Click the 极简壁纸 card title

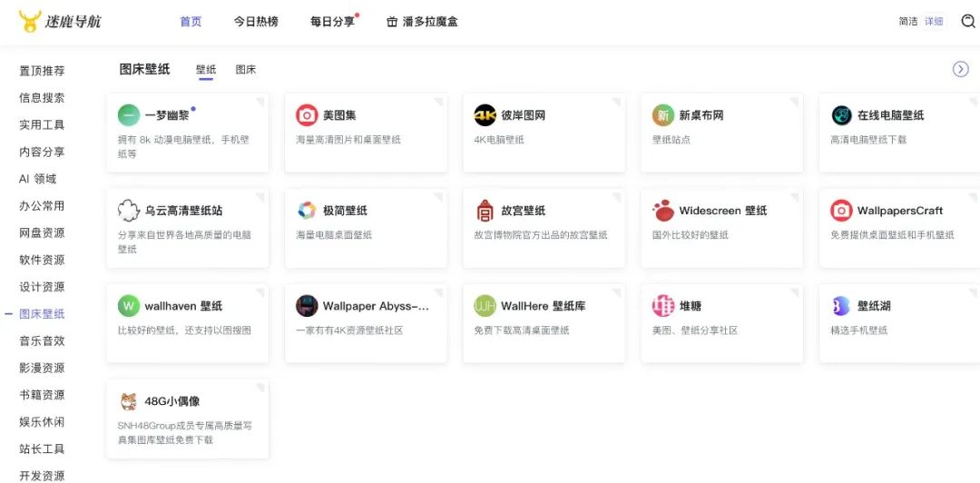(345, 211)
